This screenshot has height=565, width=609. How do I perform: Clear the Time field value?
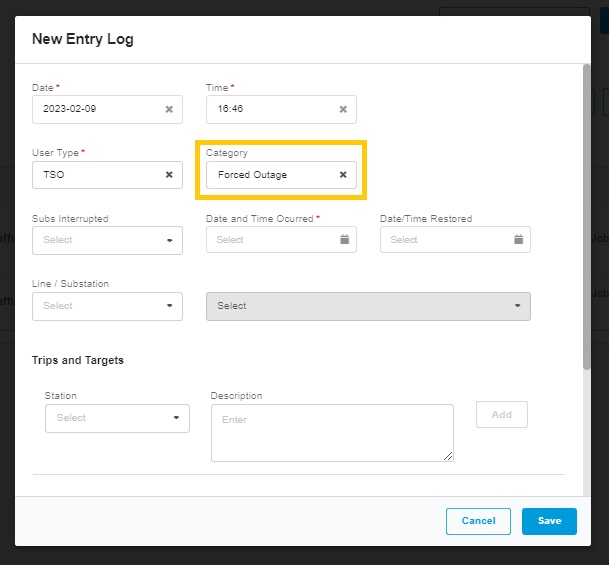coord(343,109)
